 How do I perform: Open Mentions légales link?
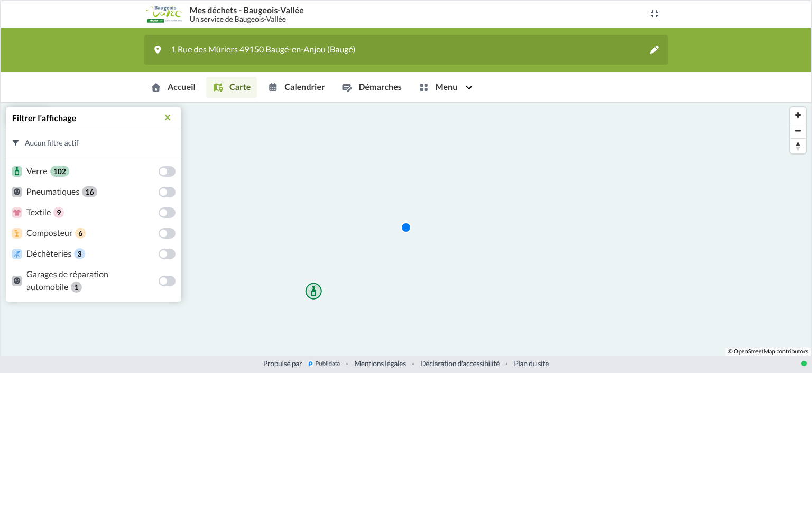coord(380,364)
